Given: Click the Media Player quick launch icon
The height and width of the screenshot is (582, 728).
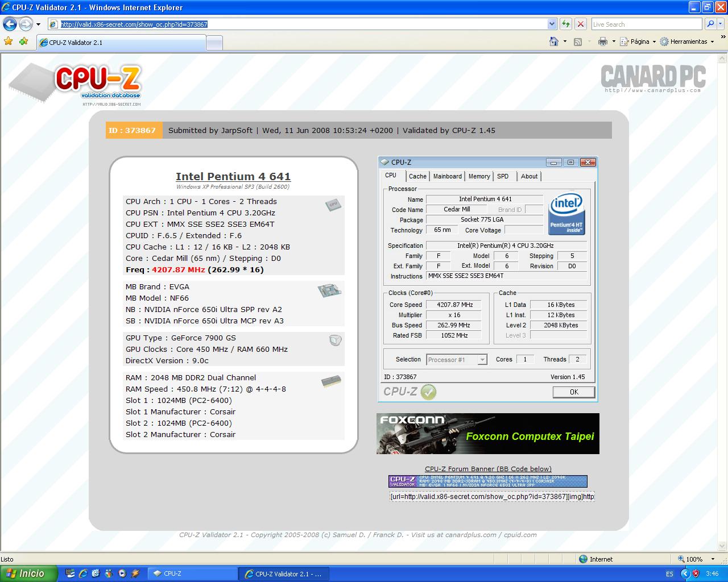Looking at the screenshot, I should pos(122,573).
